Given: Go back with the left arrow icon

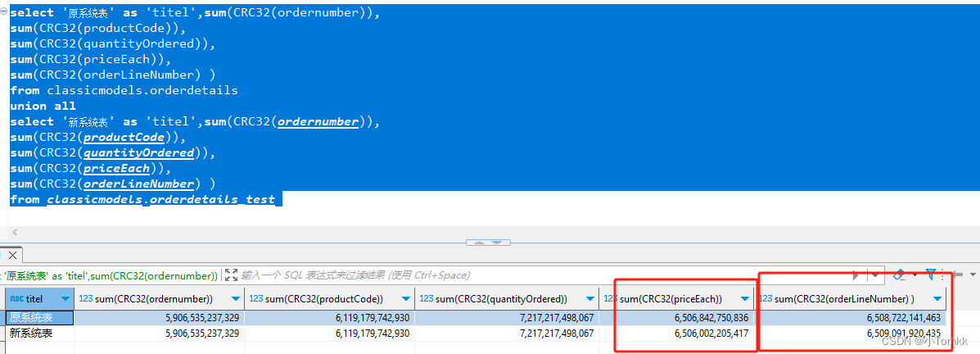Looking at the screenshot, I should 958,275.
